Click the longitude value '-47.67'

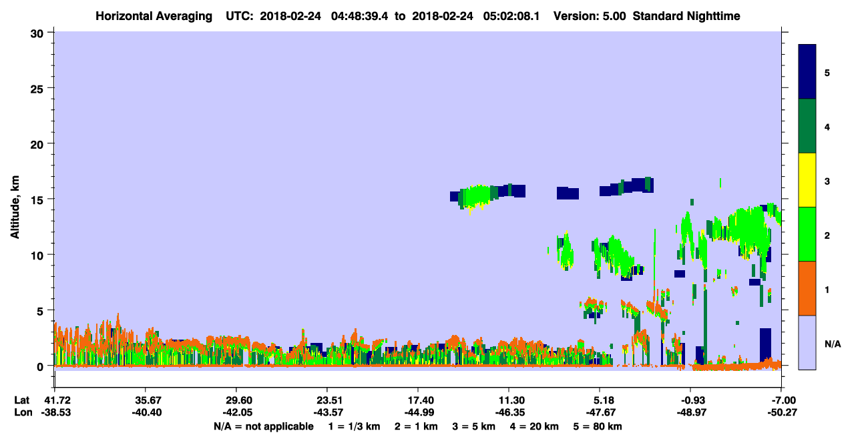[x=600, y=412]
